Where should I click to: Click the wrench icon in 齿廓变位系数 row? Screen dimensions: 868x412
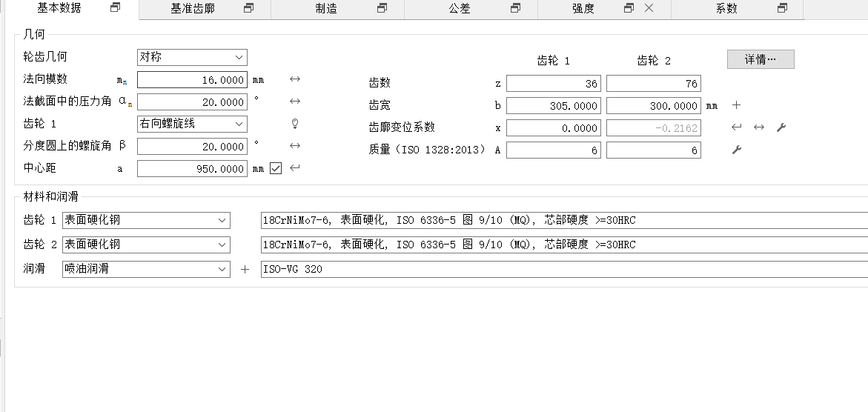[781, 127]
